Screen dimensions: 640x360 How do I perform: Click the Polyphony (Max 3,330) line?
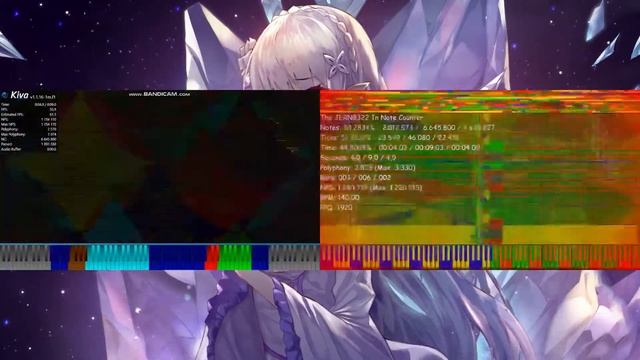coord(368,167)
